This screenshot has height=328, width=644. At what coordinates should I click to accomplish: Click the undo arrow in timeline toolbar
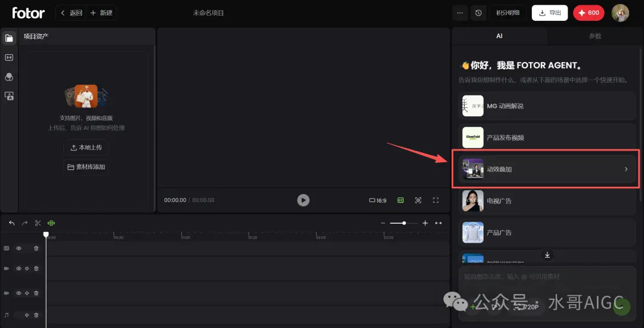coord(12,223)
